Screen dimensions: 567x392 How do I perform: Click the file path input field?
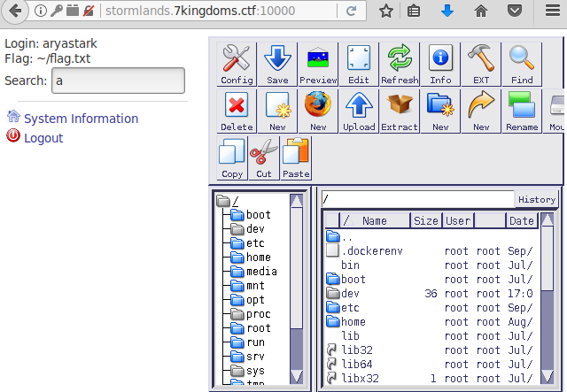pos(417,199)
